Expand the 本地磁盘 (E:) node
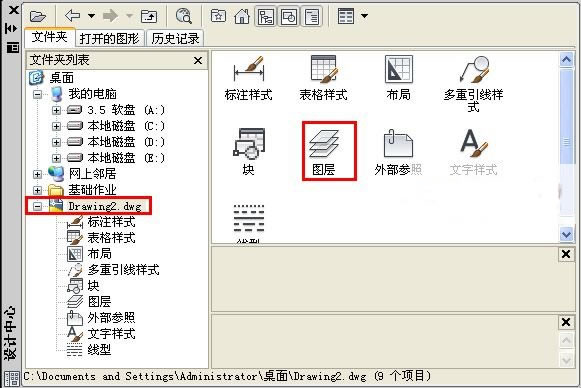 pyautogui.click(x=56, y=158)
